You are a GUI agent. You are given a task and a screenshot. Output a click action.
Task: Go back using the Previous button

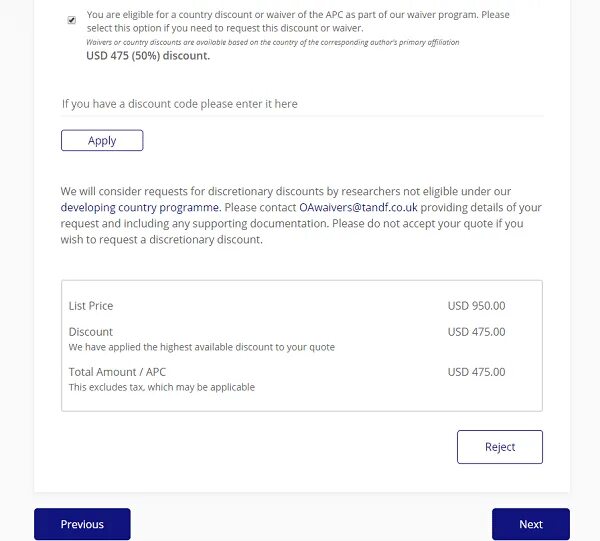pyautogui.click(x=82, y=524)
